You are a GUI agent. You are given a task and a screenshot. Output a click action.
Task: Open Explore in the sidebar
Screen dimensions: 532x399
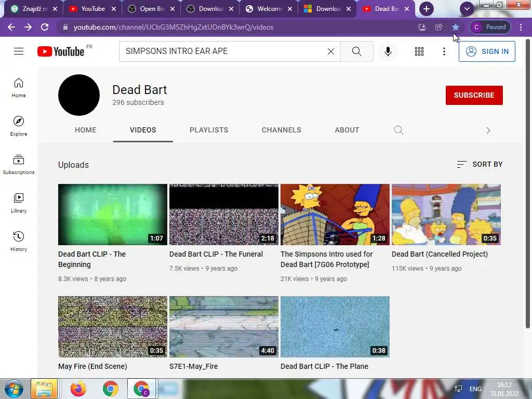(x=19, y=126)
